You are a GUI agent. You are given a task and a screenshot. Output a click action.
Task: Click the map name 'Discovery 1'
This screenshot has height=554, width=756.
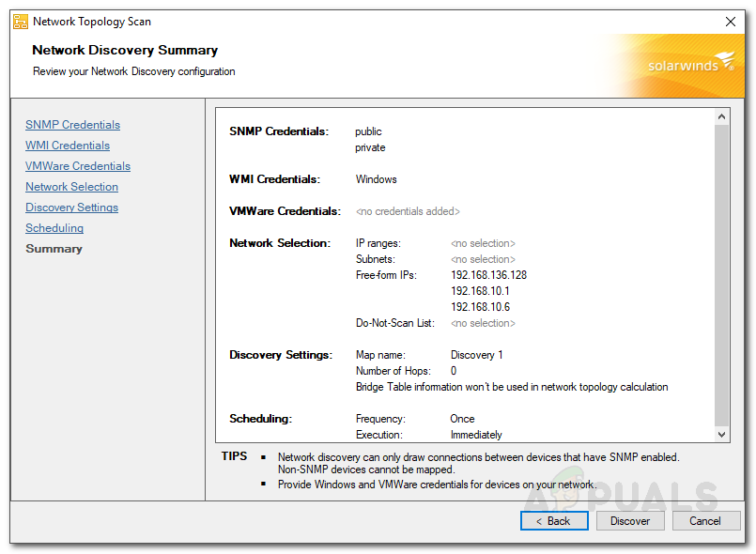pyautogui.click(x=477, y=355)
